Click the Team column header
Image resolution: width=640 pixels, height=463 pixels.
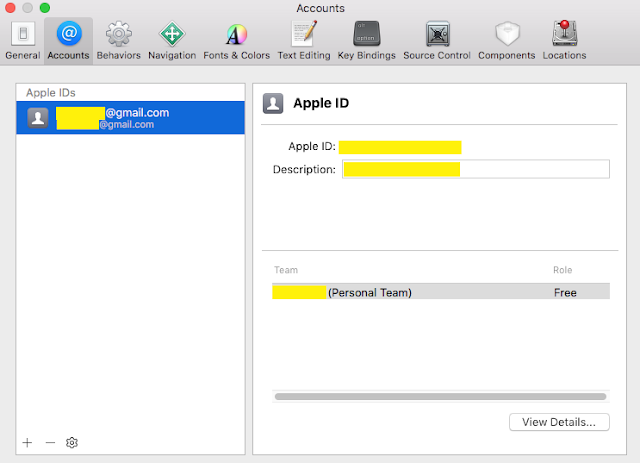(286, 270)
